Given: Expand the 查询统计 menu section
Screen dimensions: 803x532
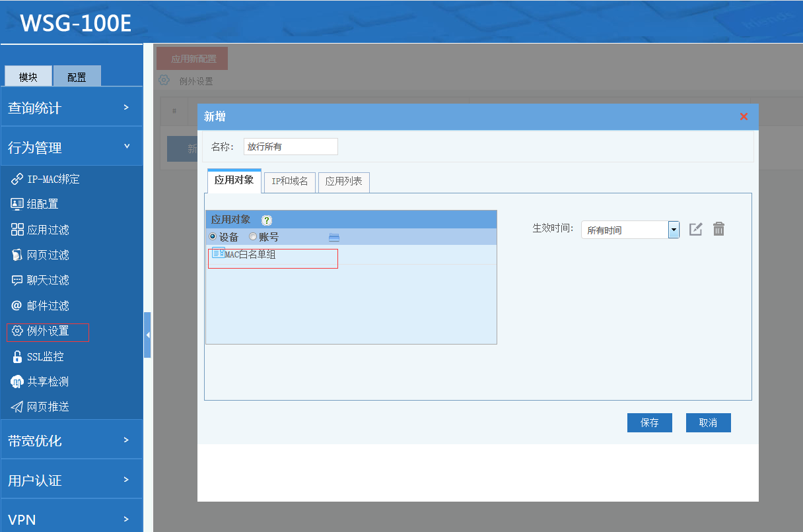Looking at the screenshot, I should (x=71, y=107).
